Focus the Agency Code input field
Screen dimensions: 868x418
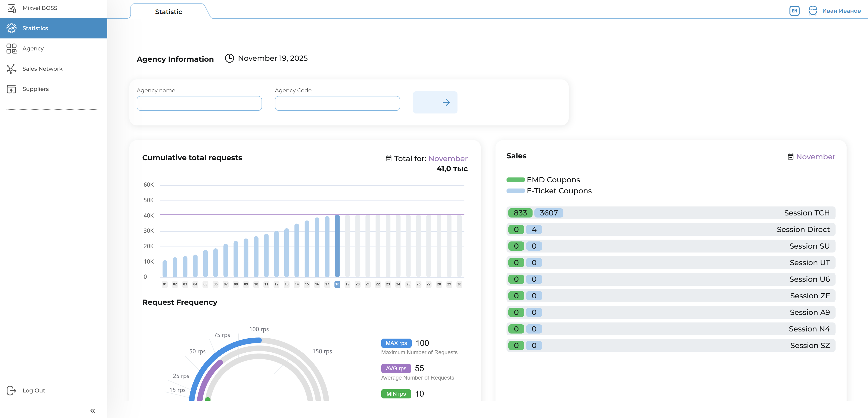click(x=337, y=103)
